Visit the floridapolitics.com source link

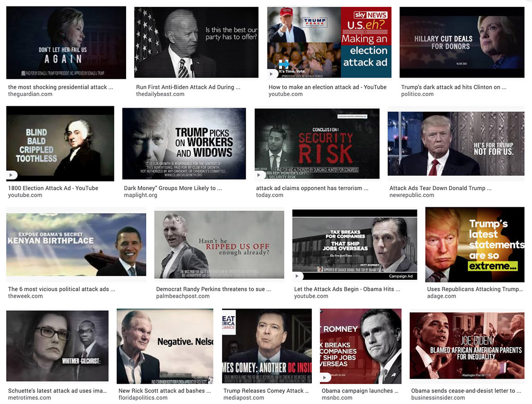click(143, 398)
